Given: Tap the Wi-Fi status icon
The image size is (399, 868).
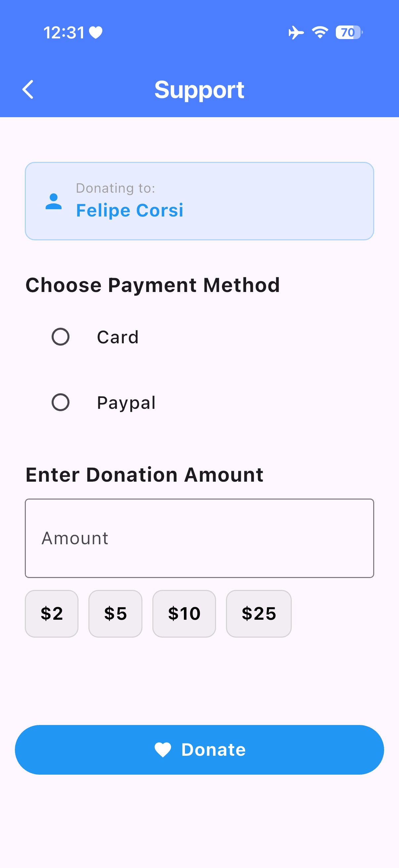Looking at the screenshot, I should 320,32.
